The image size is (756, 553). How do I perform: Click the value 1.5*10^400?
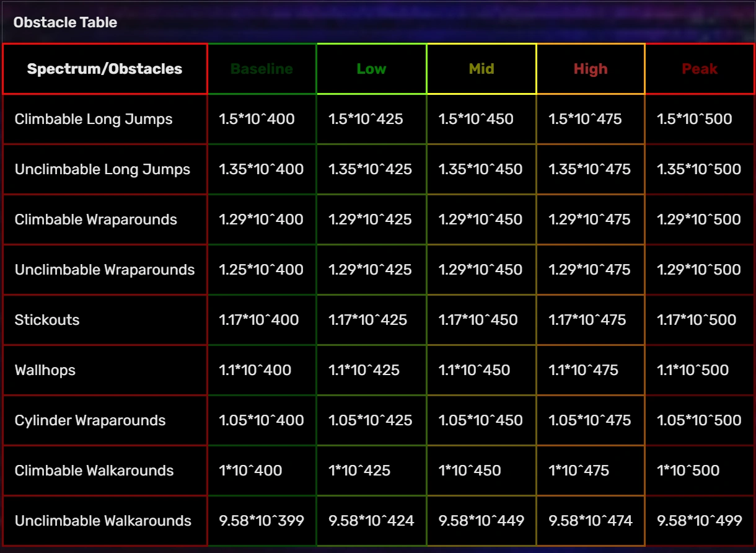click(257, 119)
